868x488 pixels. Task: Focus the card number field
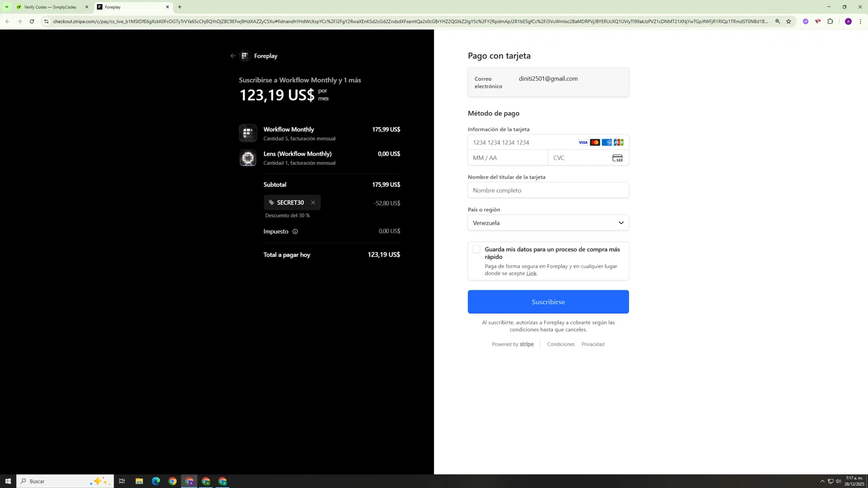[548, 142]
